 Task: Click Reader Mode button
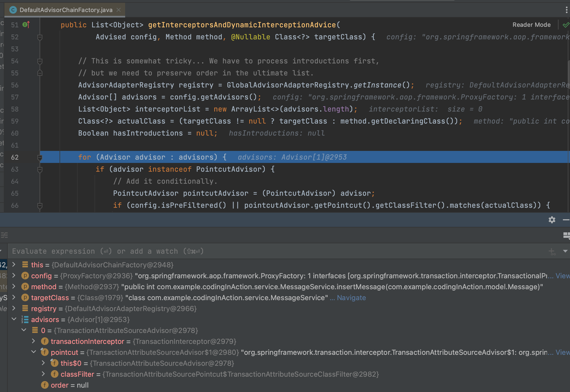point(531,25)
